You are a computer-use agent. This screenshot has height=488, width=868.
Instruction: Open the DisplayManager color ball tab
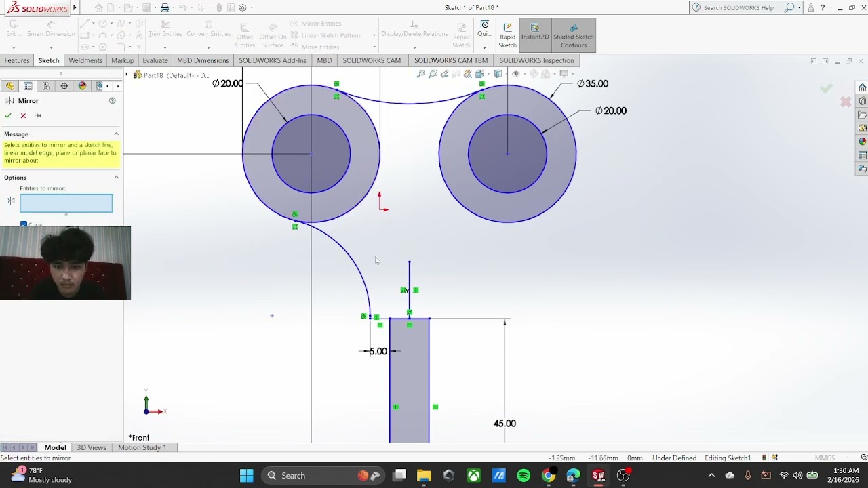[x=83, y=86]
